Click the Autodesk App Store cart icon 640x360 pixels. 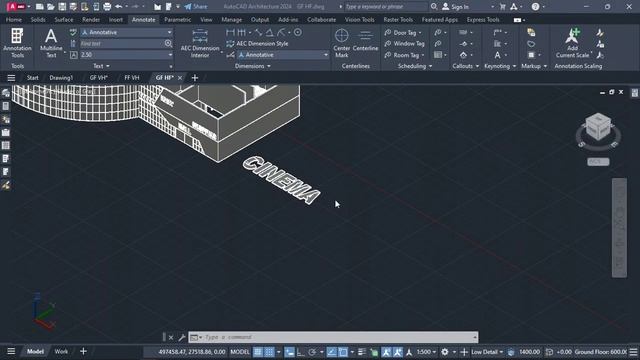(502, 7)
